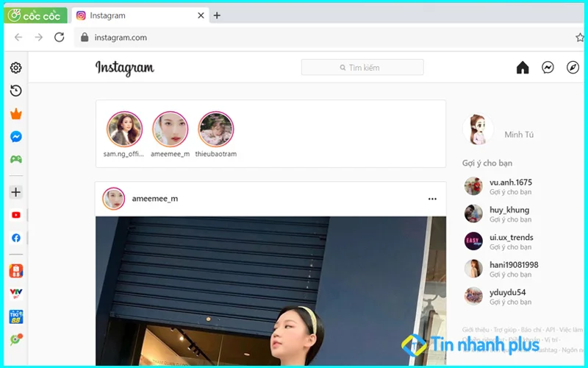Open the ameemee_m post photo
588x368 pixels.
[270, 291]
